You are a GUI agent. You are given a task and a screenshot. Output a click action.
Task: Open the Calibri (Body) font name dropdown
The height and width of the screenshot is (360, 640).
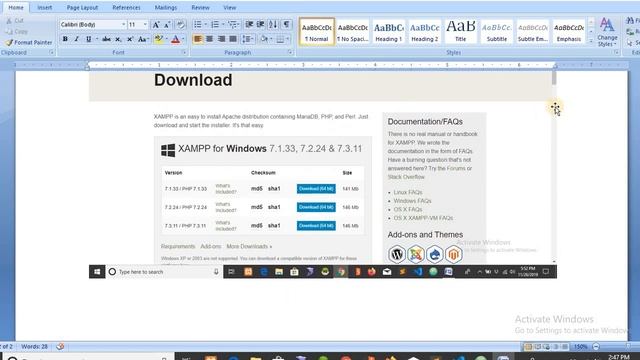(x=123, y=24)
